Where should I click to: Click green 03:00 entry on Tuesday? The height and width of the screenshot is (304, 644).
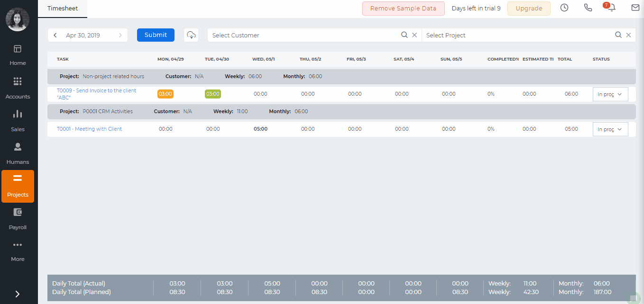213,94
